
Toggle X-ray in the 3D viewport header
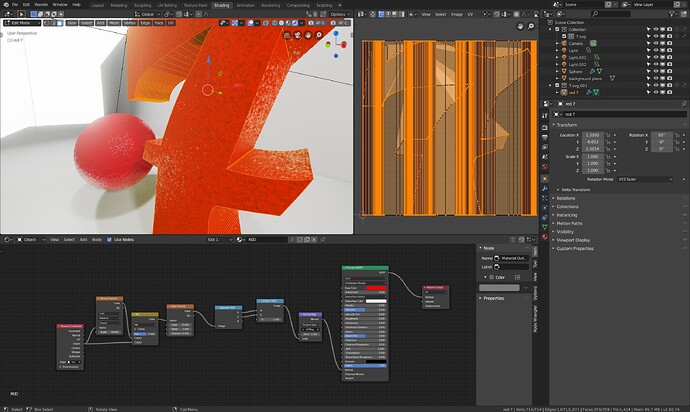265,23
